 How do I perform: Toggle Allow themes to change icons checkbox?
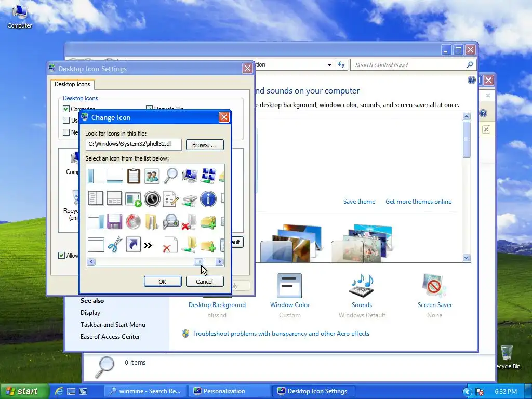[61, 255]
